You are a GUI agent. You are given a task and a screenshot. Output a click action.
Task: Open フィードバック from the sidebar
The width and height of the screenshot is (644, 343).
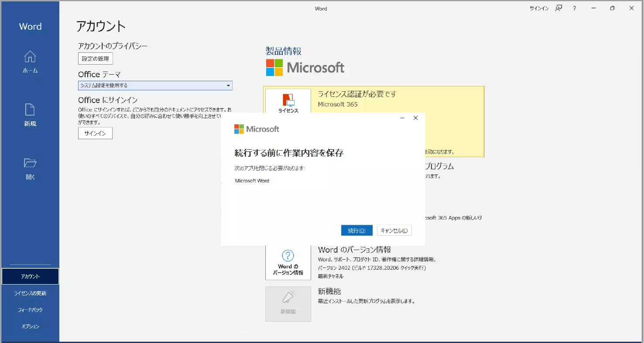30,310
